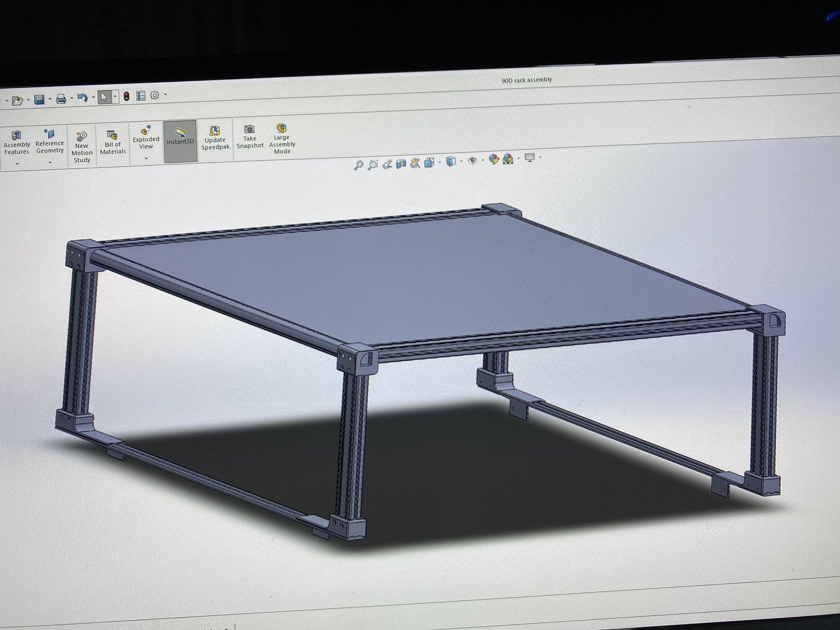
Task: Print using the printer icon
Action: (x=61, y=99)
